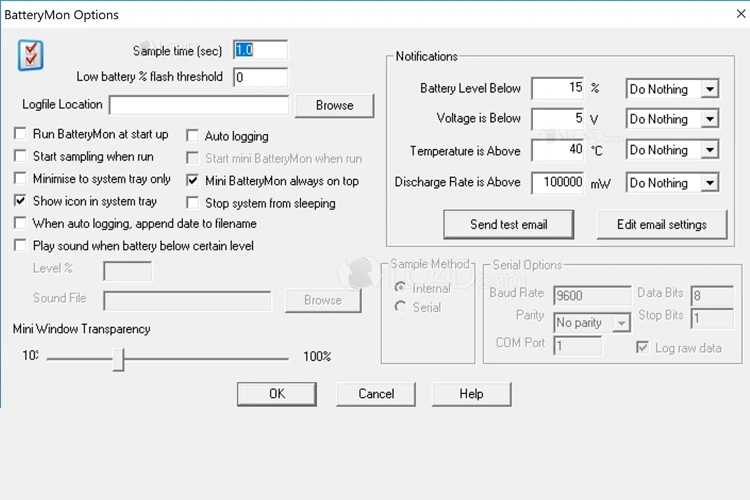Open Help for options dialog
This screenshot has width=750, height=500.
click(x=471, y=394)
